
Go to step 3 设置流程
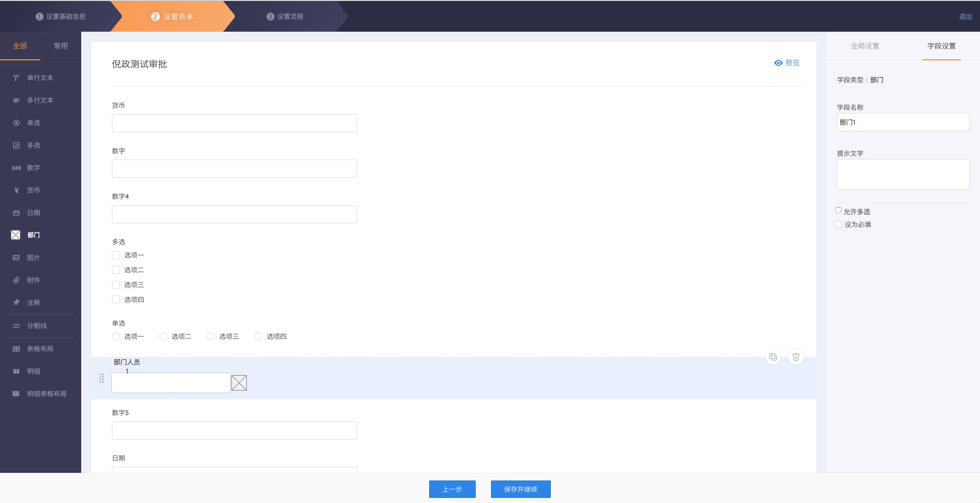pyautogui.click(x=285, y=16)
